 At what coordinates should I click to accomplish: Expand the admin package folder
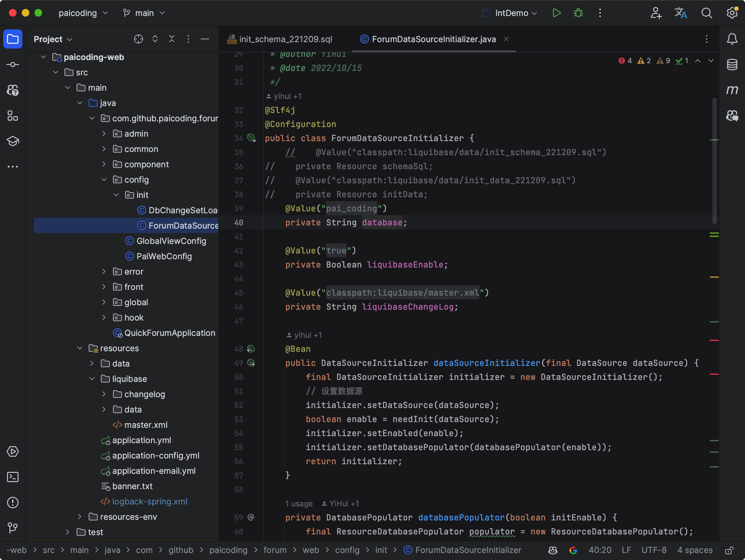pyautogui.click(x=104, y=134)
